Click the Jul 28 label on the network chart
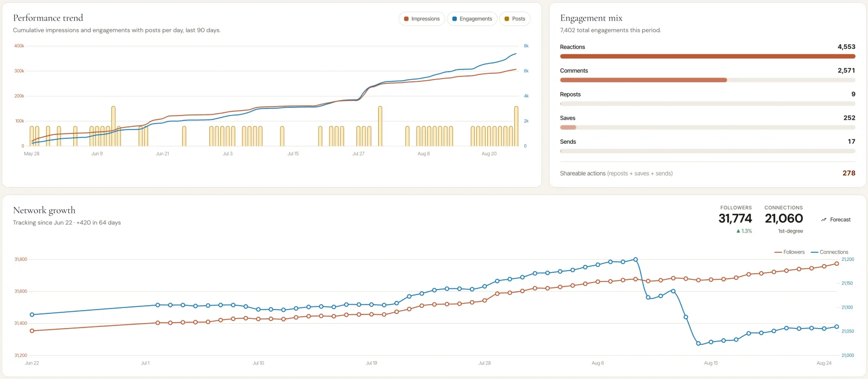 [x=484, y=363]
